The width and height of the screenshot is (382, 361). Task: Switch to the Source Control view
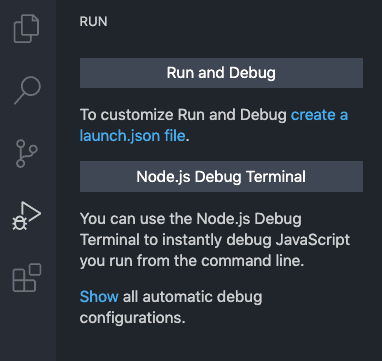[27, 153]
